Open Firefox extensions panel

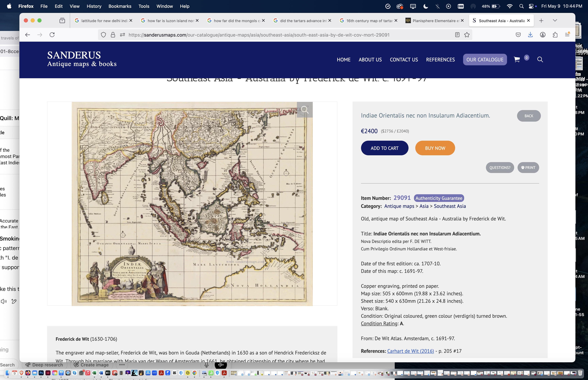tap(555, 35)
